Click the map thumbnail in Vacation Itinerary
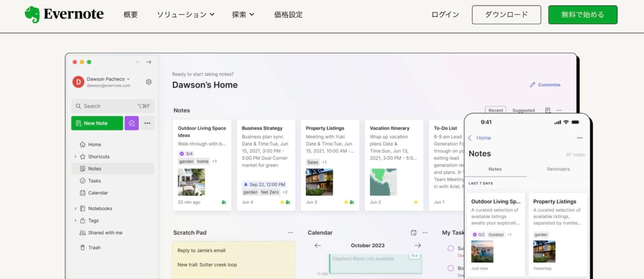Screen dimensions: 644x279 (383, 182)
